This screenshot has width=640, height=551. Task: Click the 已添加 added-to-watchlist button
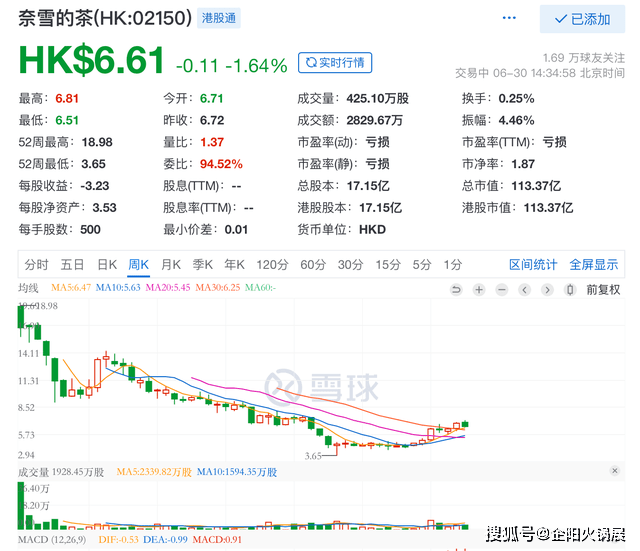tap(582, 19)
